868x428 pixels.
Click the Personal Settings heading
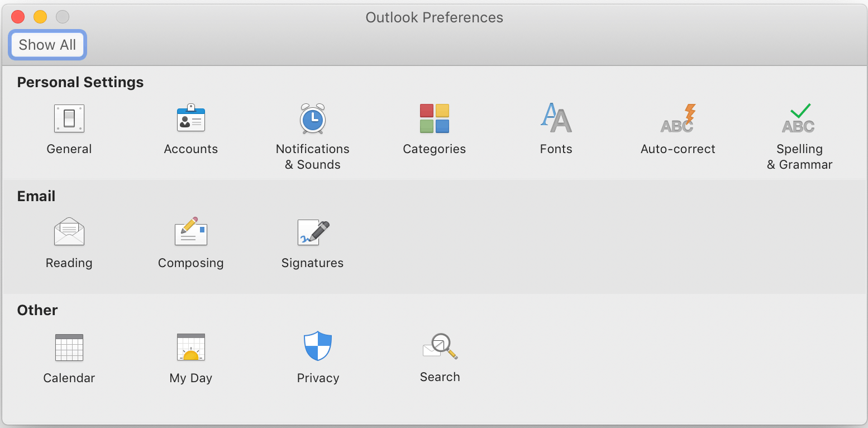[x=80, y=82]
